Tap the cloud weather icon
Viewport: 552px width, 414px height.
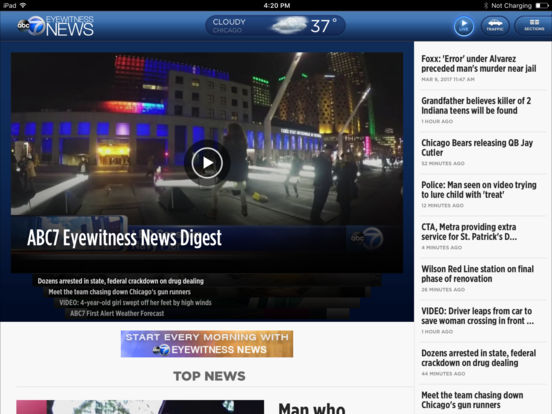pos(289,25)
